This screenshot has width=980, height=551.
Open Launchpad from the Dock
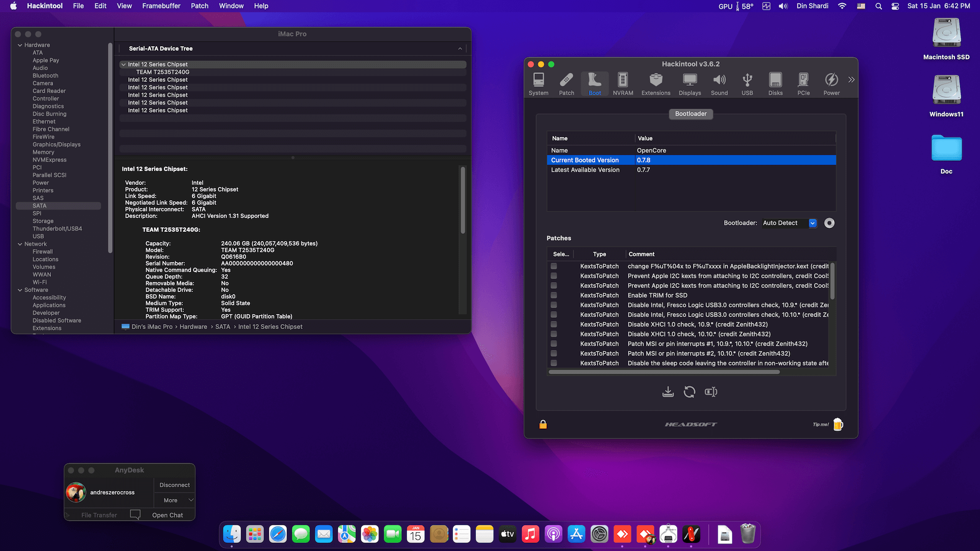(x=255, y=534)
